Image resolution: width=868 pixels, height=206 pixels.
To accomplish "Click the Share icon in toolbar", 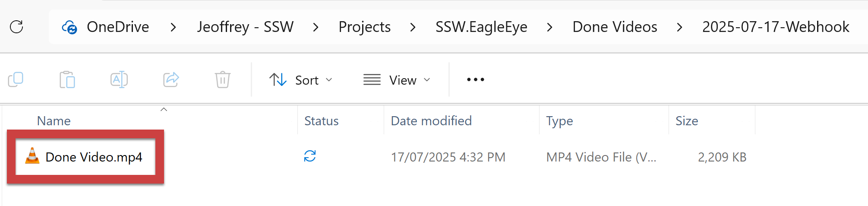I will (171, 79).
